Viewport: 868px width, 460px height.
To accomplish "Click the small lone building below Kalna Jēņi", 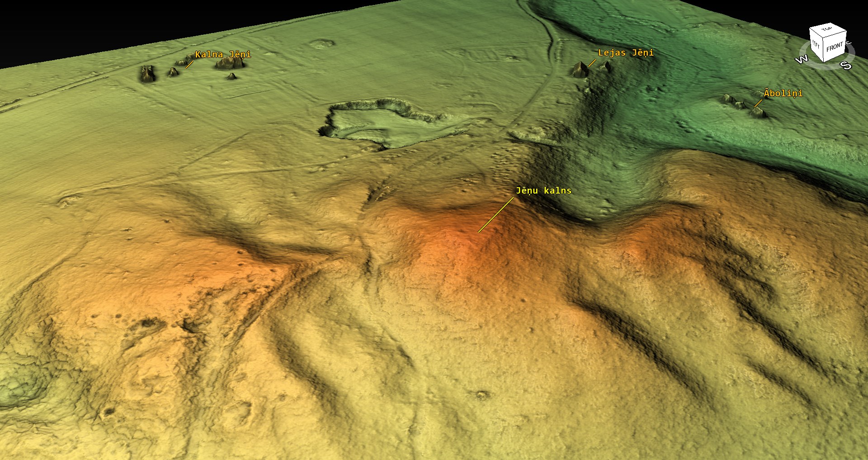I will (x=231, y=76).
